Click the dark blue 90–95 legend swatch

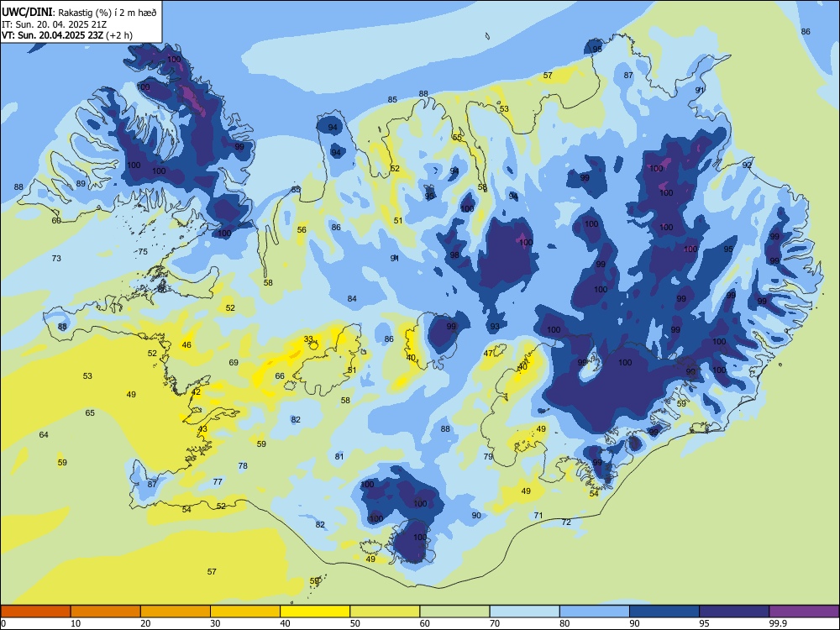pyautogui.click(x=664, y=612)
